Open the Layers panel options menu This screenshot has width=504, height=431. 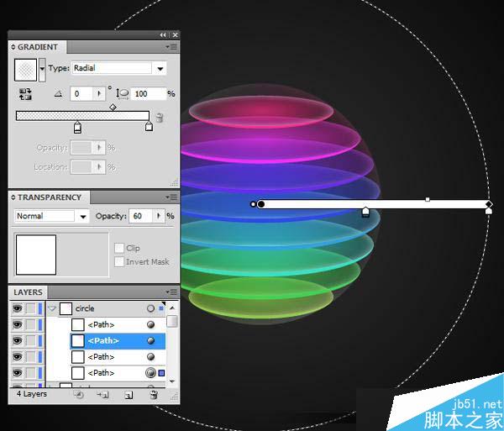point(171,292)
